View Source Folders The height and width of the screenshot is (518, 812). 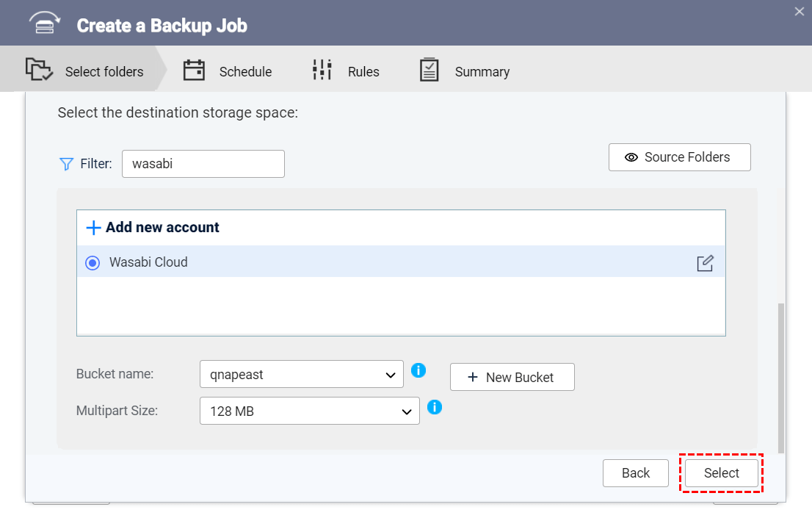[x=679, y=157]
